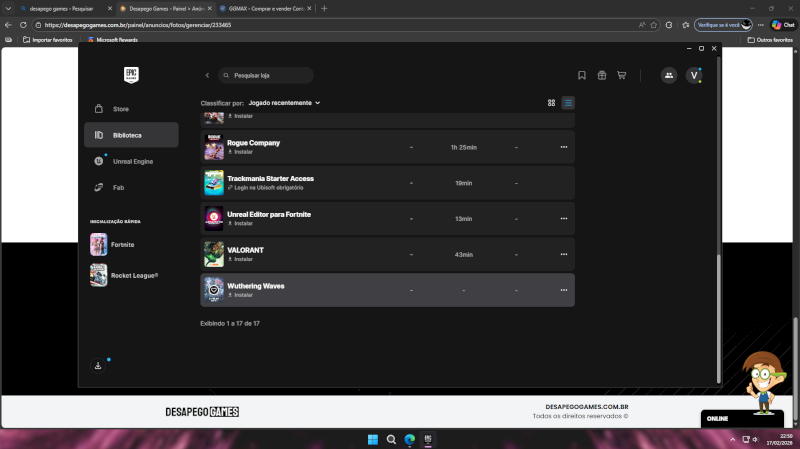This screenshot has width=800, height=449.
Task: Click Login na Ubisoft obrigatório link
Action: pos(265,188)
